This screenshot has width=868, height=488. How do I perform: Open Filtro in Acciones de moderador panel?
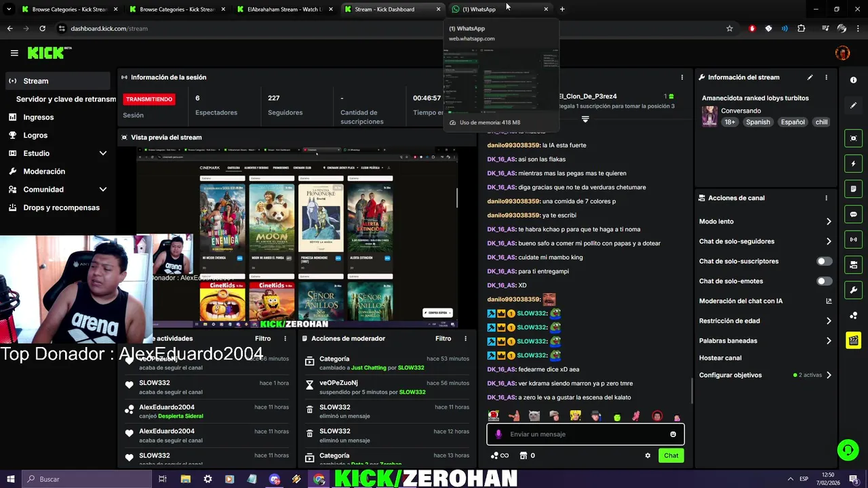pyautogui.click(x=443, y=338)
